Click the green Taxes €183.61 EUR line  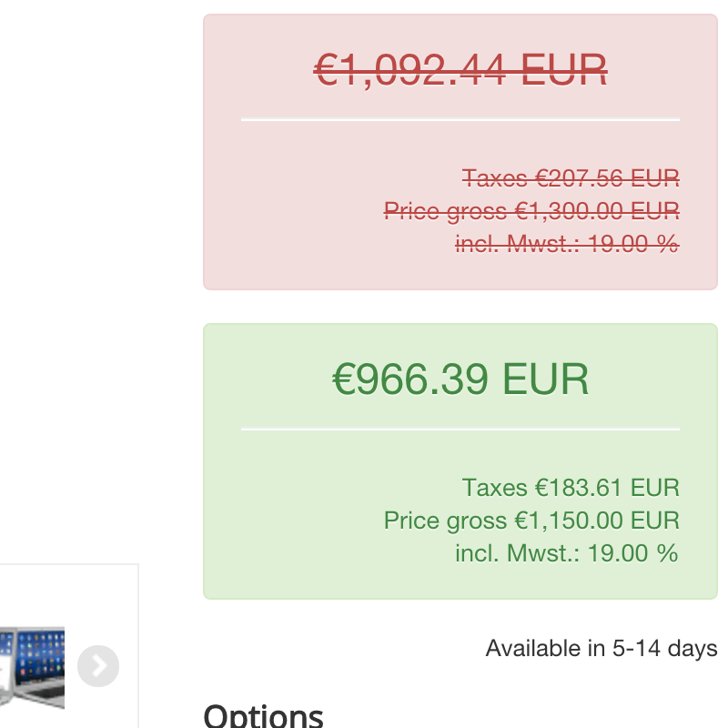click(x=571, y=488)
